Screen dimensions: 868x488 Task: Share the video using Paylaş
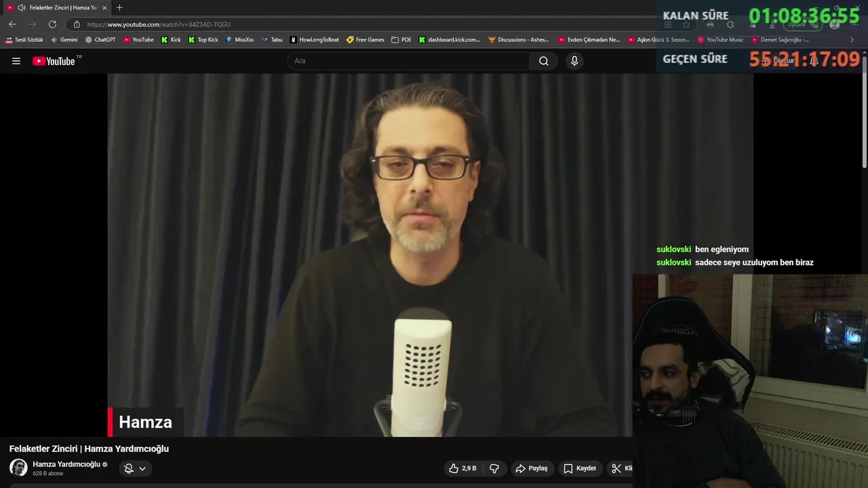tap(532, 468)
